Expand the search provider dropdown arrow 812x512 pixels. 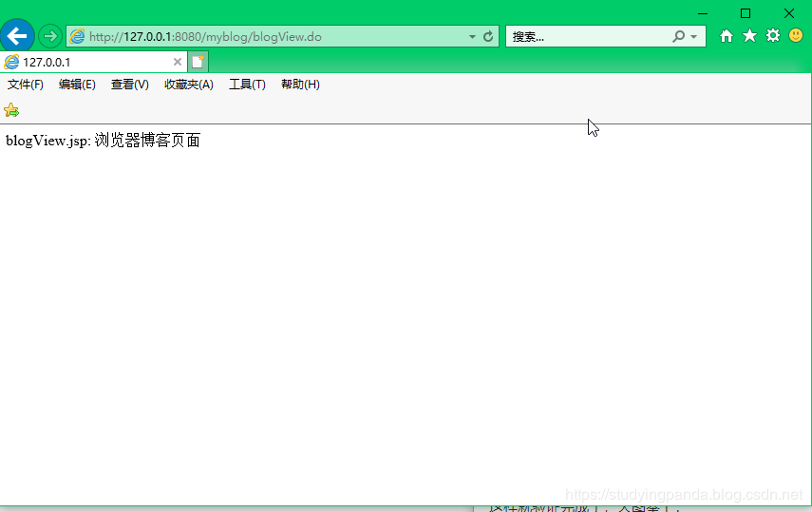(x=694, y=37)
